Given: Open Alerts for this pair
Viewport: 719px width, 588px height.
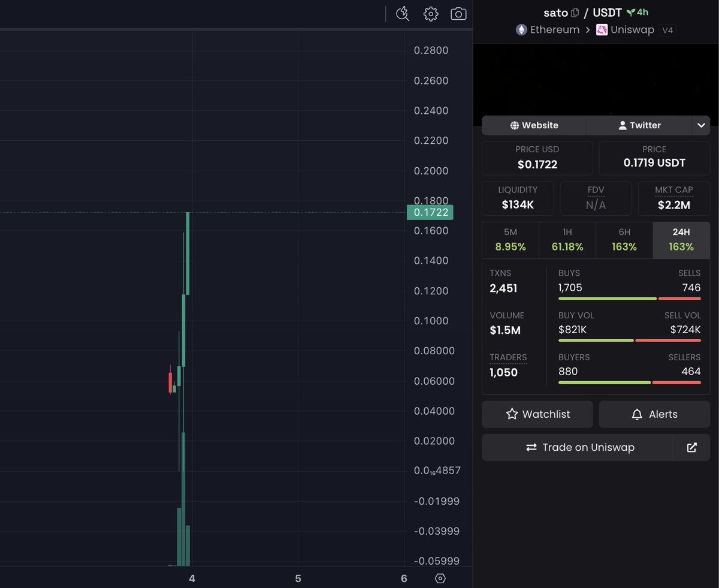Looking at the screenshot, I should click(x=654, y=414).
